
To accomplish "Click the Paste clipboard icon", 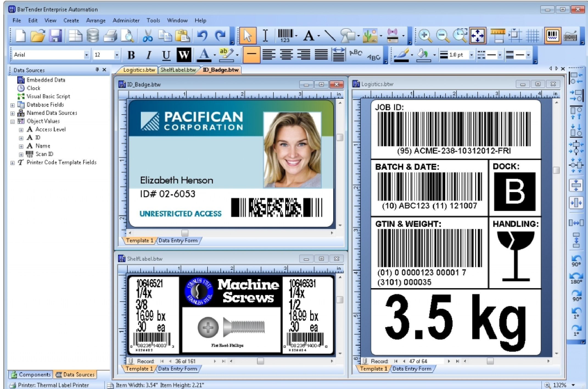I will (x=183, y=36).
